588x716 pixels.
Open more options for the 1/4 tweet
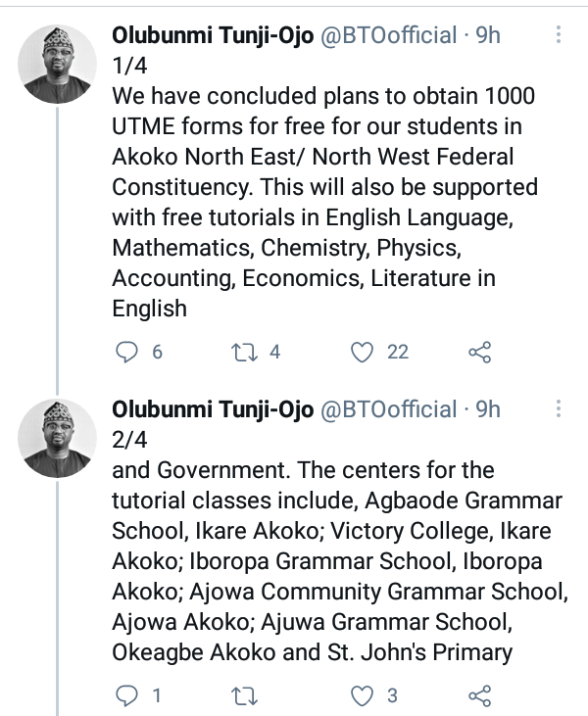coord(559,35)
